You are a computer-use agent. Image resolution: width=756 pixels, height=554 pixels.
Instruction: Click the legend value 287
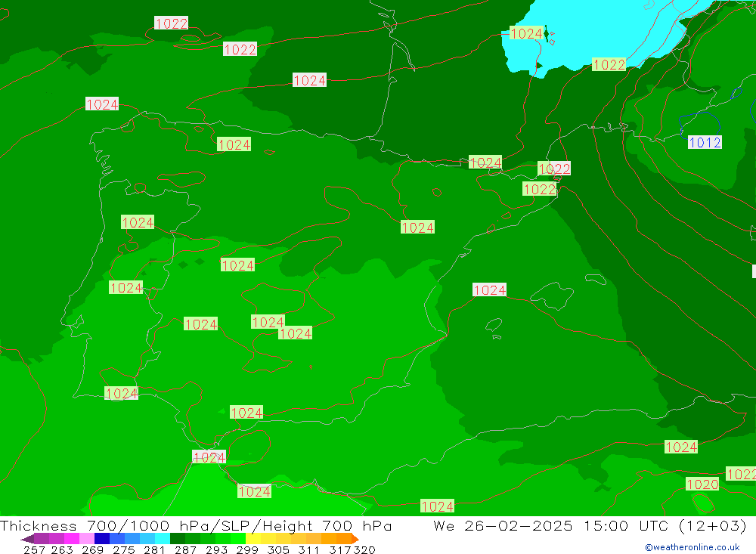point(185,549)
